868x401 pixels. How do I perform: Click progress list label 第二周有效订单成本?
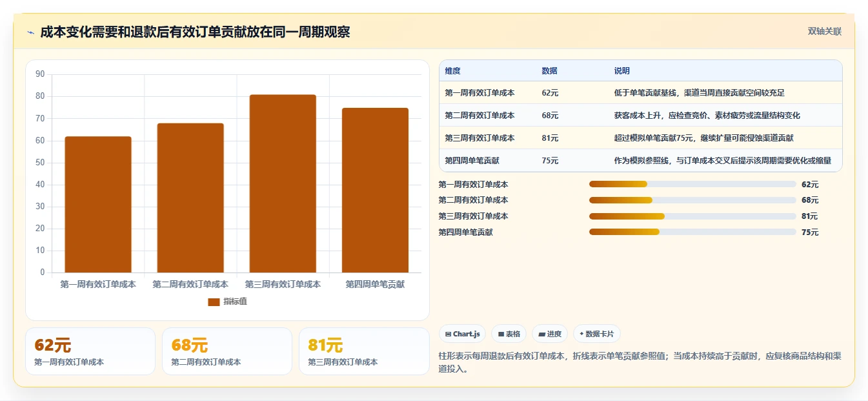point(473,200)
